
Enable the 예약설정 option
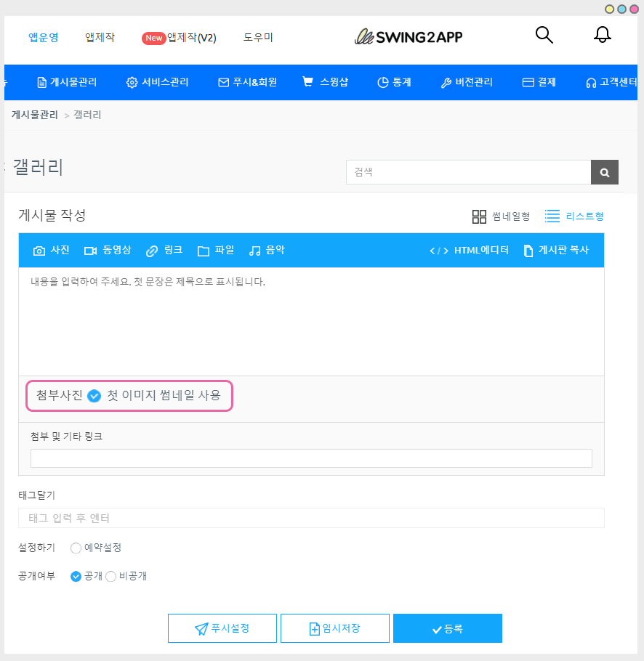[76, 548]
